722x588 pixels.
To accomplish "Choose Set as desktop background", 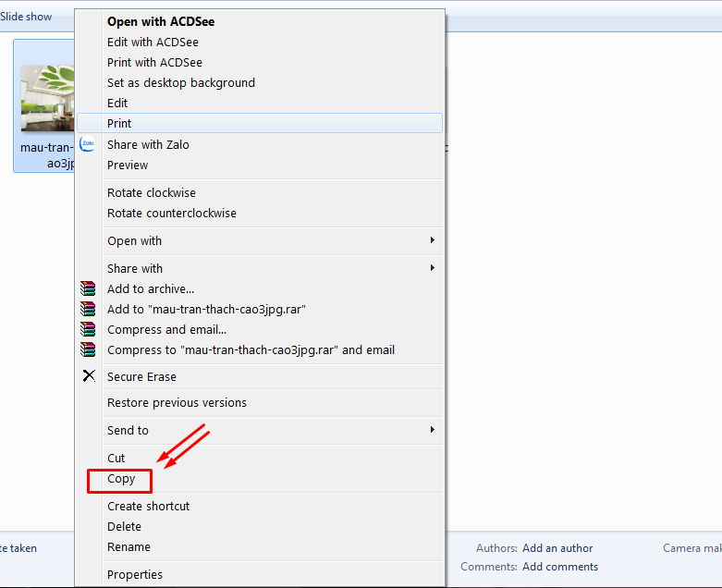I will point(180,83).
